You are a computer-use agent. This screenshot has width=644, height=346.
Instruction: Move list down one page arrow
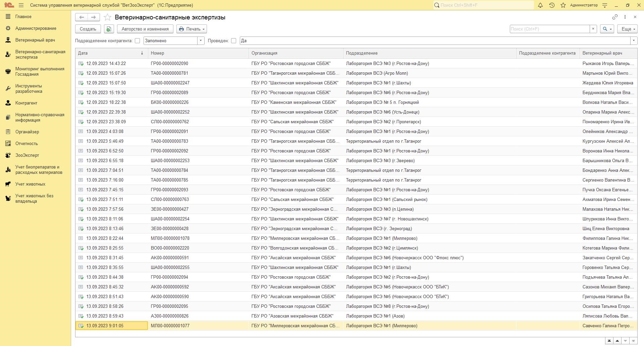(x=625, y=341)
